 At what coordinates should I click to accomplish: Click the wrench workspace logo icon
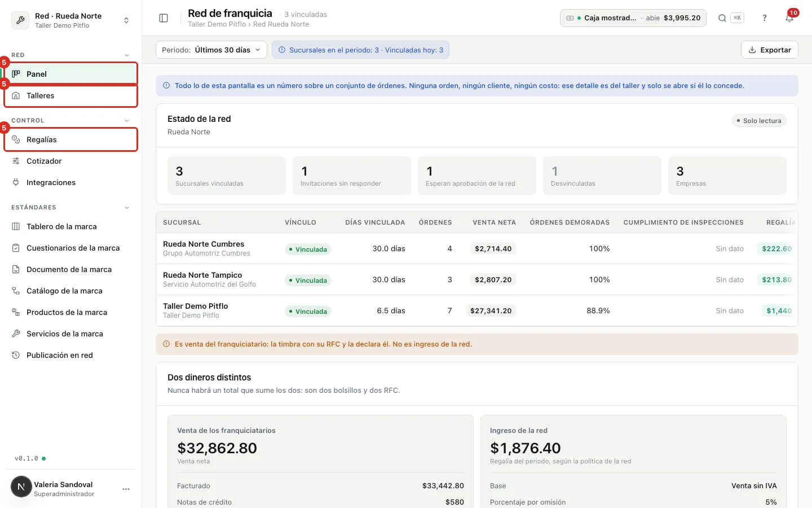20,20
